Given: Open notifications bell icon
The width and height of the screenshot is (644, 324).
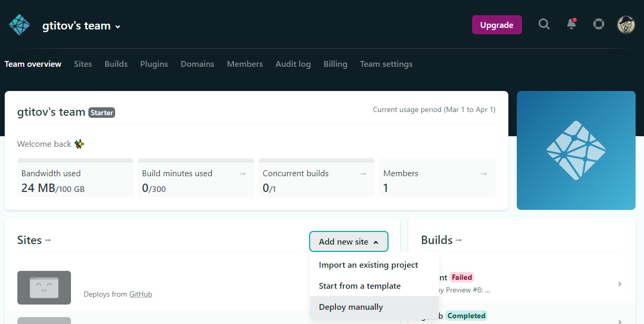Looking at the screenshot, I should 571,24.
